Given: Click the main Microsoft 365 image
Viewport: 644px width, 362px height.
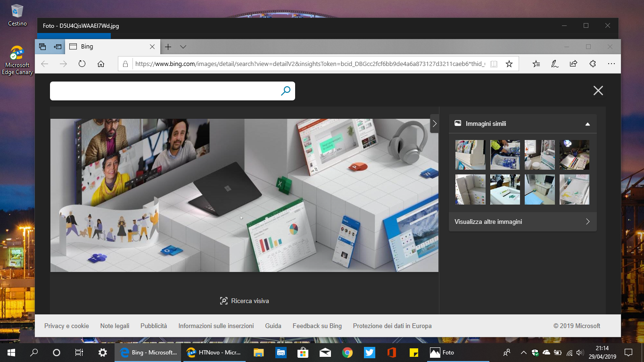Looking at the screenshot, I should pos(244,195).
